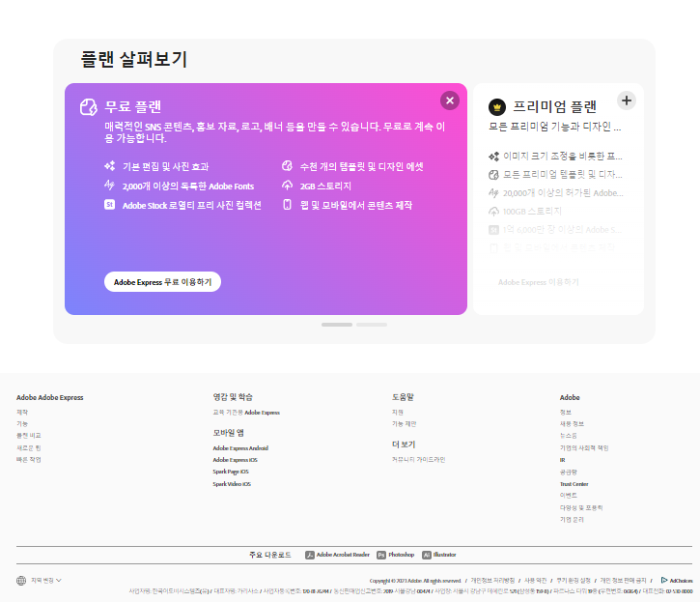Viewport: 700px width, 602px height.
Task: Click the icon beside 모든 프리미엄 템플릿
Action: pyautogui.click(x=493, y=175)
